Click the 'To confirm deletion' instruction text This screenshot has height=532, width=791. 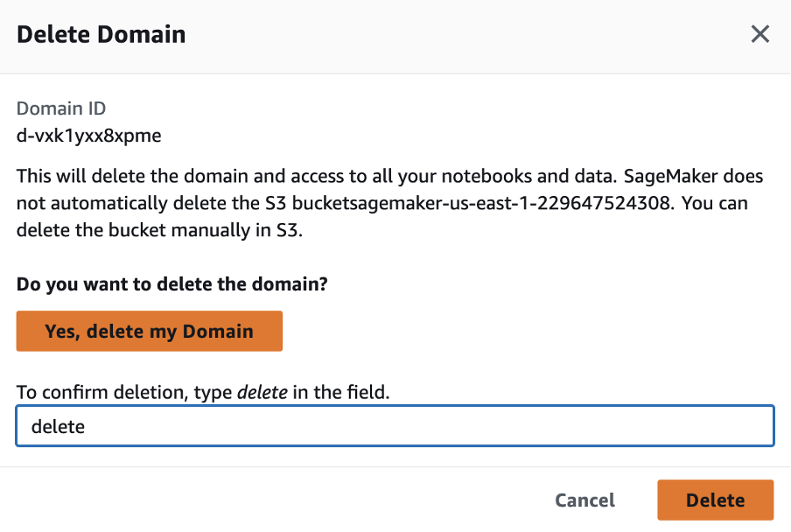click(203, 392)
